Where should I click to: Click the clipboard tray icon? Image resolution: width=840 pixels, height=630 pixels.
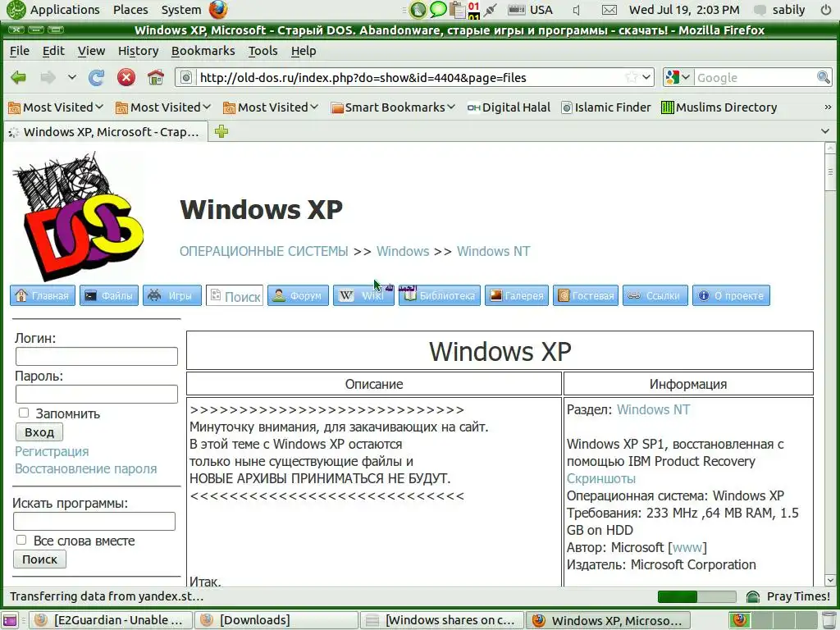[x=457, y=10]
